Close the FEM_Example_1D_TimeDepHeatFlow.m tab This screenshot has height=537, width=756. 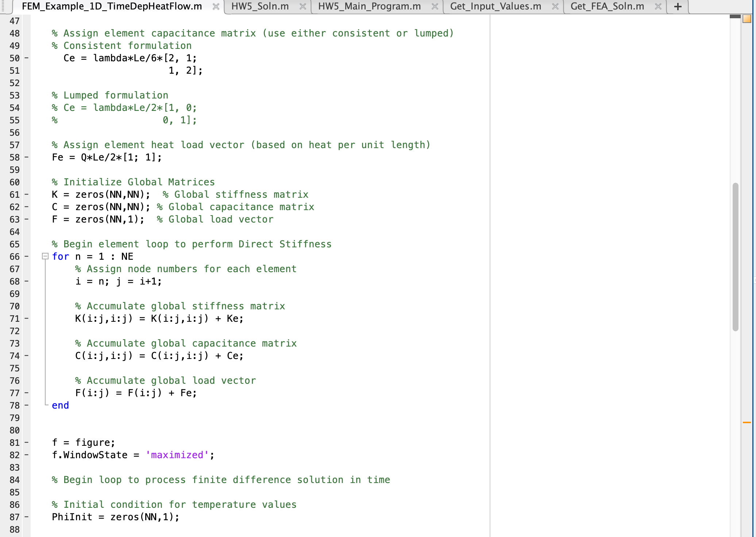tap(216, 7)
